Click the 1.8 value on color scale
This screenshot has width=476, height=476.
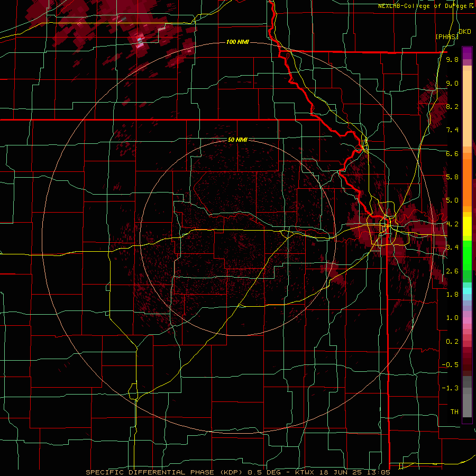[x=452, y=295]
